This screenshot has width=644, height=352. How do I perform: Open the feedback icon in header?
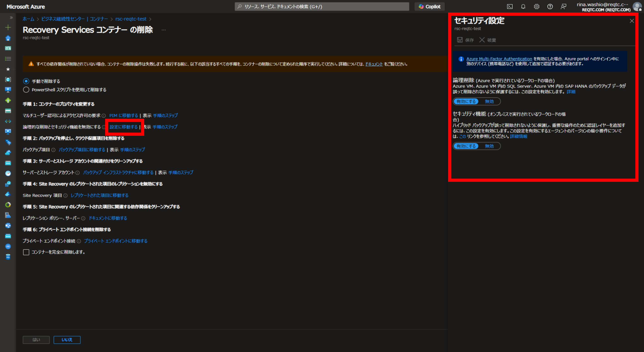[563, 7]
